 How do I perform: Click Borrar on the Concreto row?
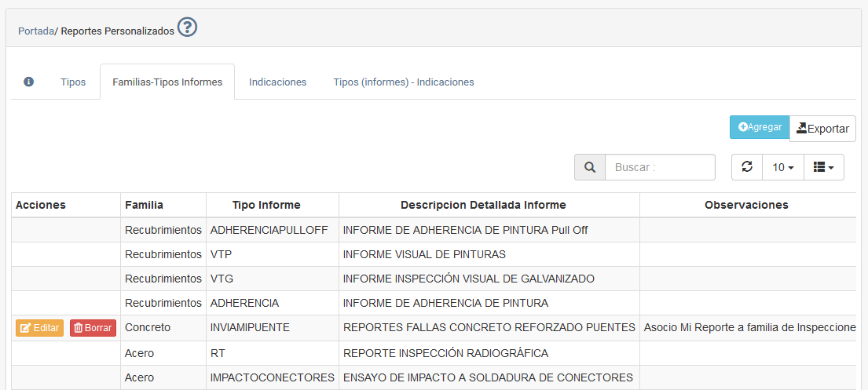[93, 328]
